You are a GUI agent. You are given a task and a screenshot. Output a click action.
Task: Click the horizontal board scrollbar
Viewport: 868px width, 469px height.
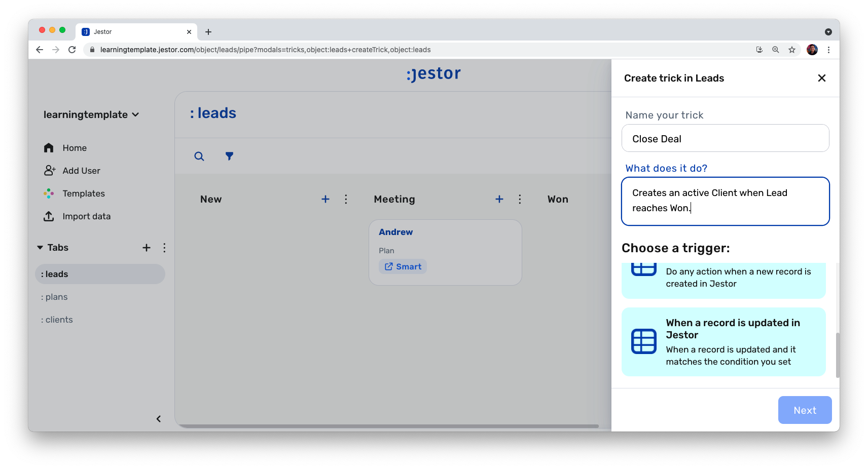point(389,426)
